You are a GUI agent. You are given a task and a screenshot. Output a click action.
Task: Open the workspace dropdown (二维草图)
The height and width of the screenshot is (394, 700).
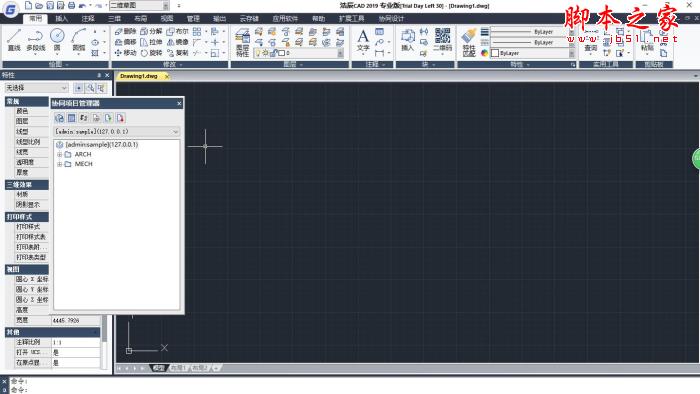click(x=139, y=6)
